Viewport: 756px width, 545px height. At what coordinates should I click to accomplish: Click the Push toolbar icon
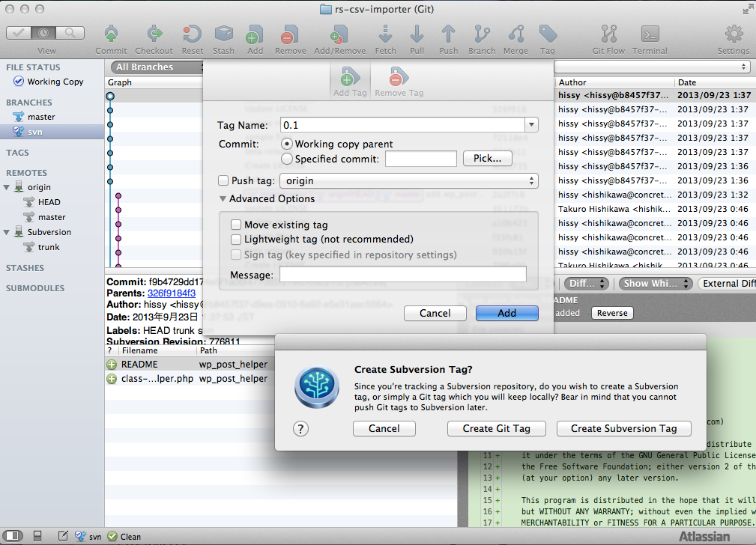point(448,34)
